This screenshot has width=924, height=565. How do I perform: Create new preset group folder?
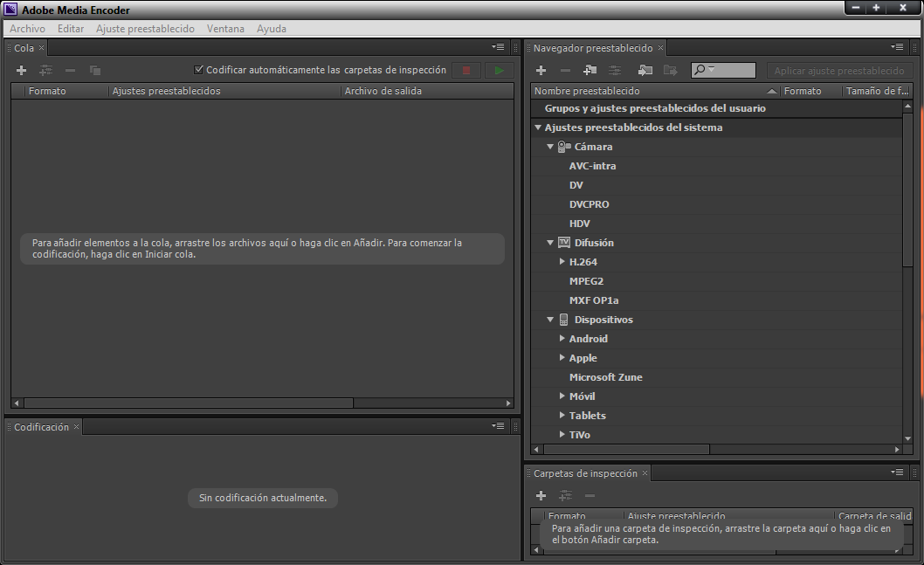tap(590, 70)
